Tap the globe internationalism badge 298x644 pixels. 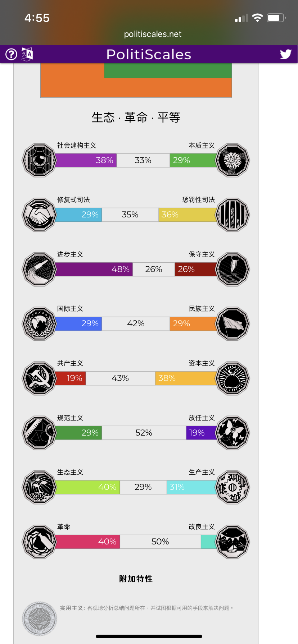coord(39,323)
